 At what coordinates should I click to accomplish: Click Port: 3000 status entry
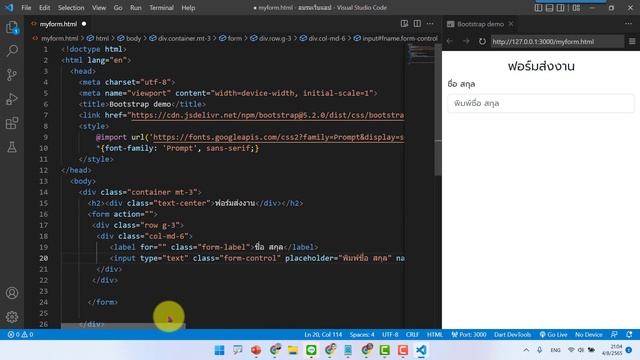pyautogui.click(x=469, y=335)
